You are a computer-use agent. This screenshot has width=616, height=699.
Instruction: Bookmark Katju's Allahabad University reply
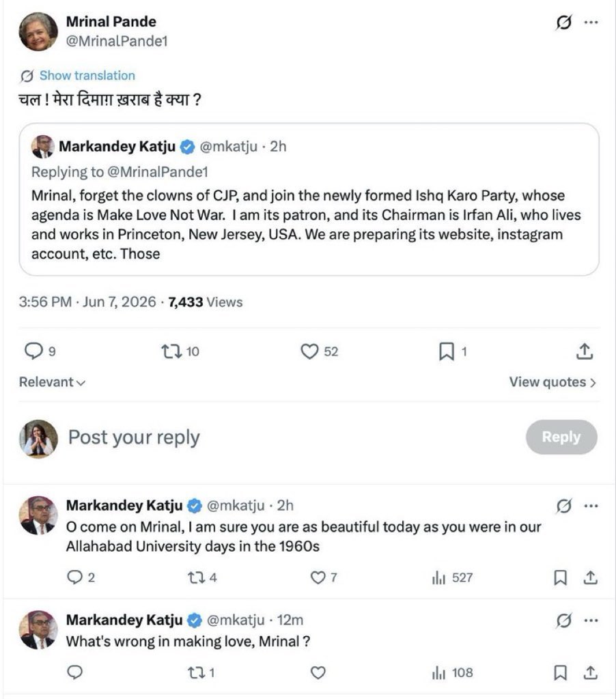coord(560,577)
